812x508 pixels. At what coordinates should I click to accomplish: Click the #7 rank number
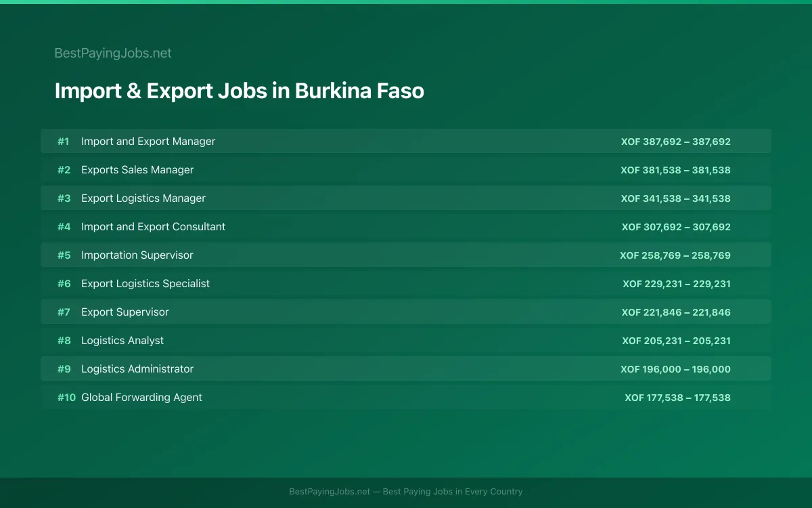(x=64, y=312)
